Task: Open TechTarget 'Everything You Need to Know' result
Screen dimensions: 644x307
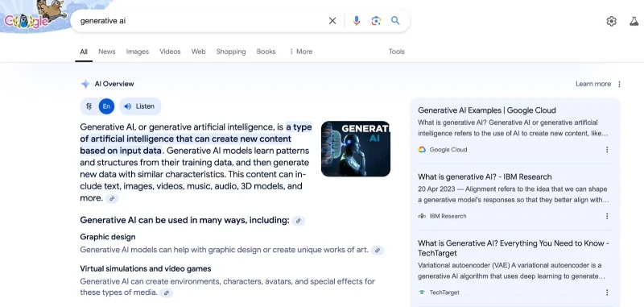Action: (x=514, y=248)
